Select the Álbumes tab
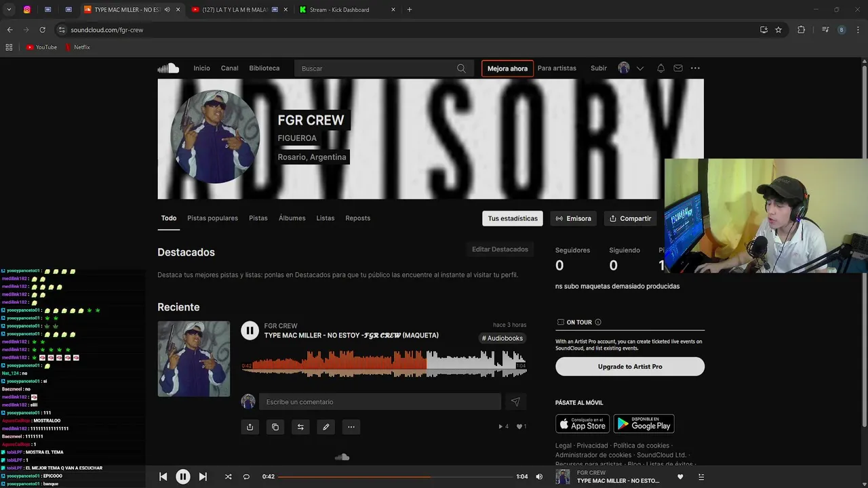 point(292,218)
